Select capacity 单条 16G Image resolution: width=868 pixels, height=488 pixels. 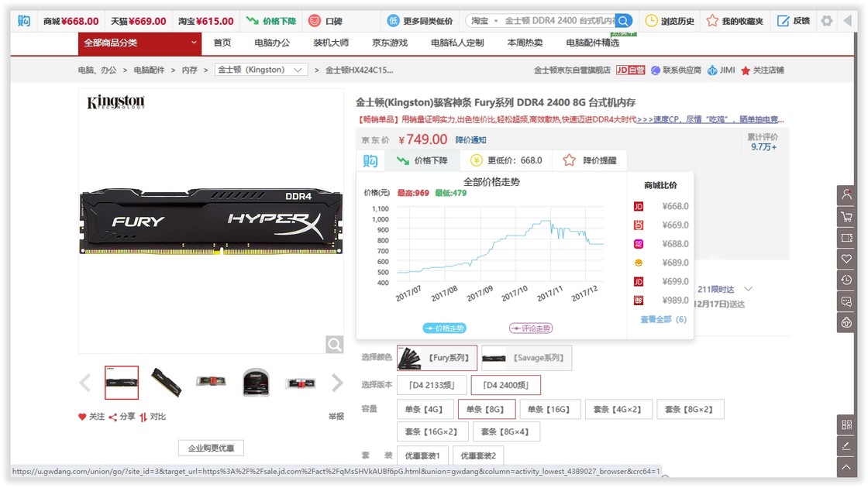[549, 410]
